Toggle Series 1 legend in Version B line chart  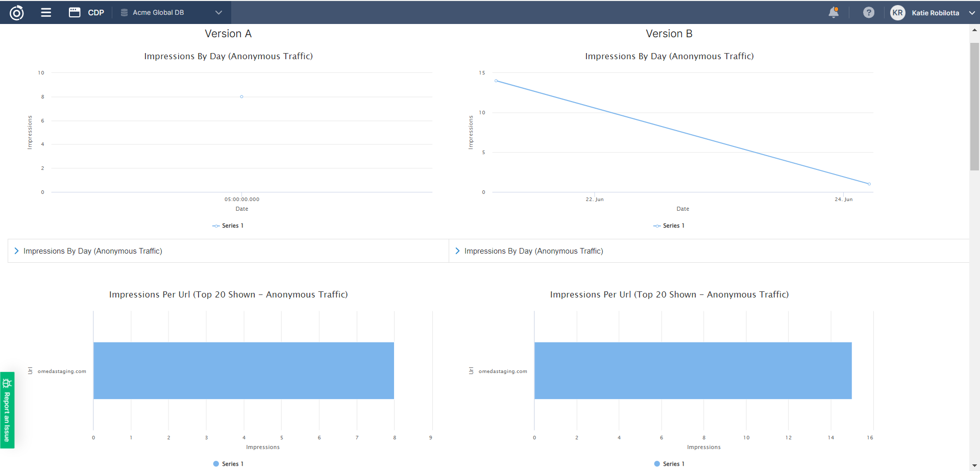coord(669,226)
